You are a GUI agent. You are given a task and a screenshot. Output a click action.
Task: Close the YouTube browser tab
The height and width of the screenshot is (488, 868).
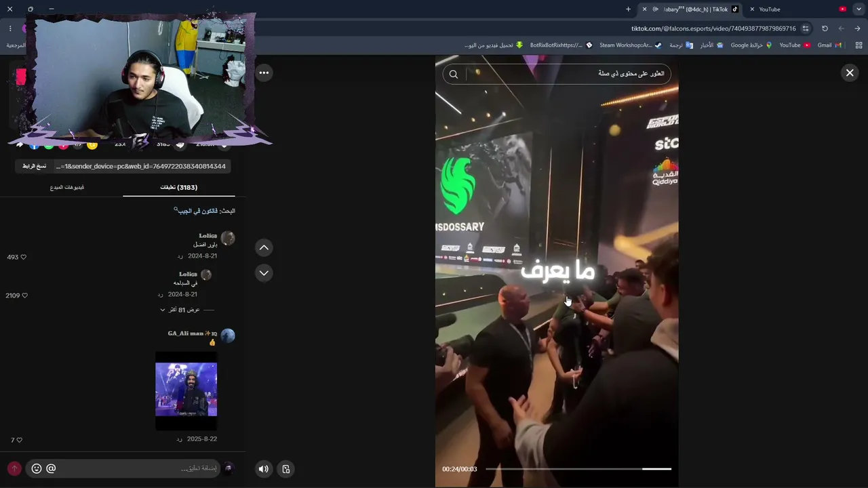(752, 9)
